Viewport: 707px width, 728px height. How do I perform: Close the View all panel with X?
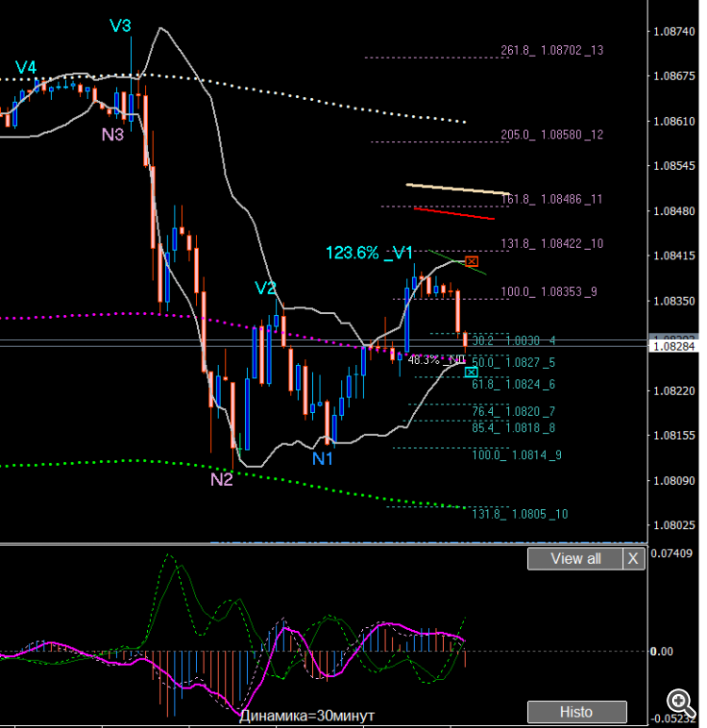coord(633,558)
